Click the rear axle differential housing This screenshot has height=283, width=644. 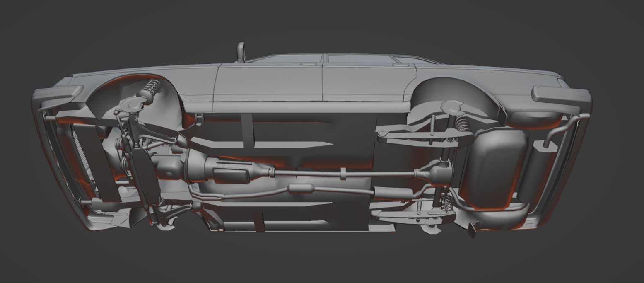(x=439, y=173)
